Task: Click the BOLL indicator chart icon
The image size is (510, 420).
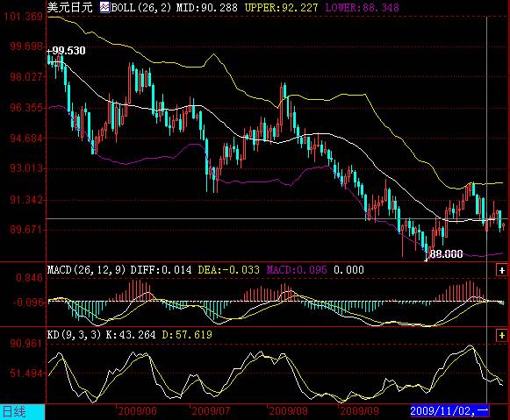Action: coord(104,7)
